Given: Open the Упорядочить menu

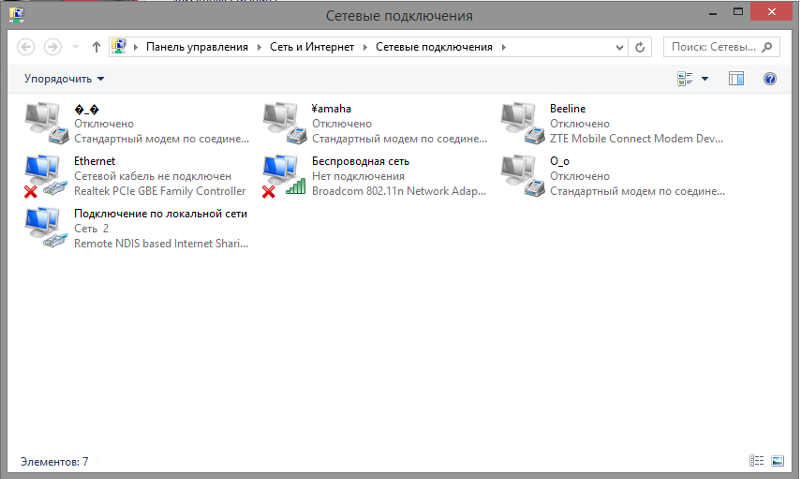Looking at the screenshot, I should point(64,79).
